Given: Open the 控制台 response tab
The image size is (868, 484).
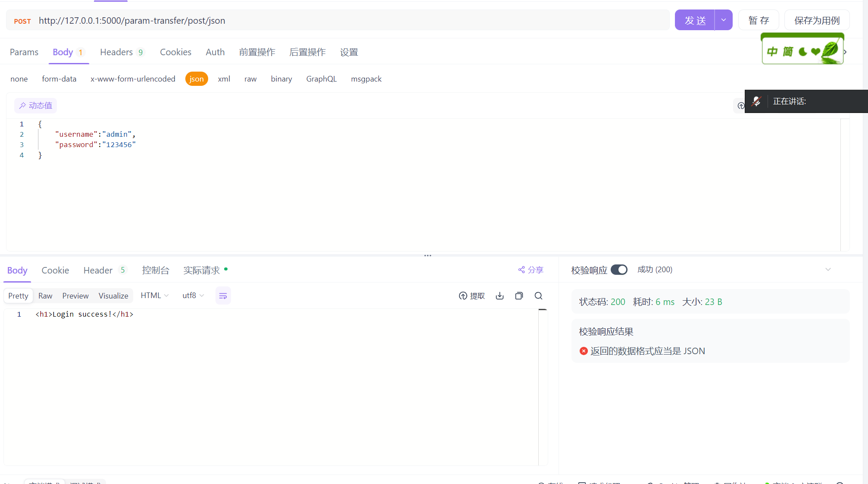Looking at the screenshot, I should coord(156,270).
